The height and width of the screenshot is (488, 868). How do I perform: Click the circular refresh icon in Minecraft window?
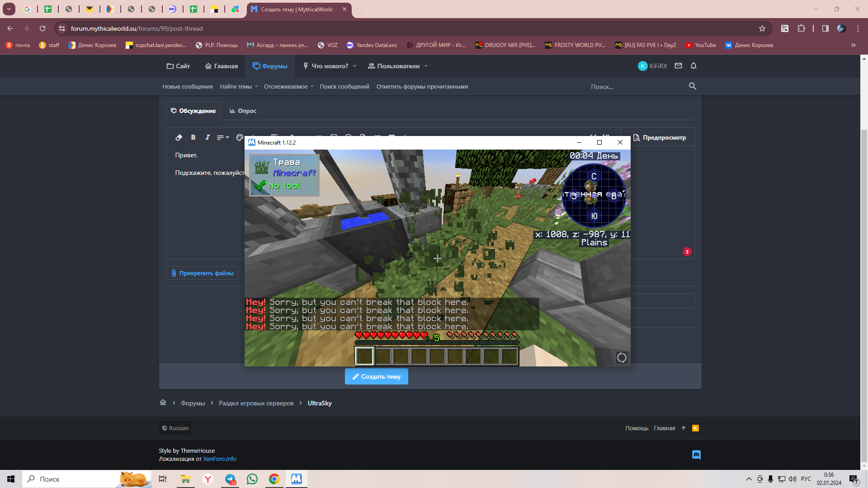point(622,358)
